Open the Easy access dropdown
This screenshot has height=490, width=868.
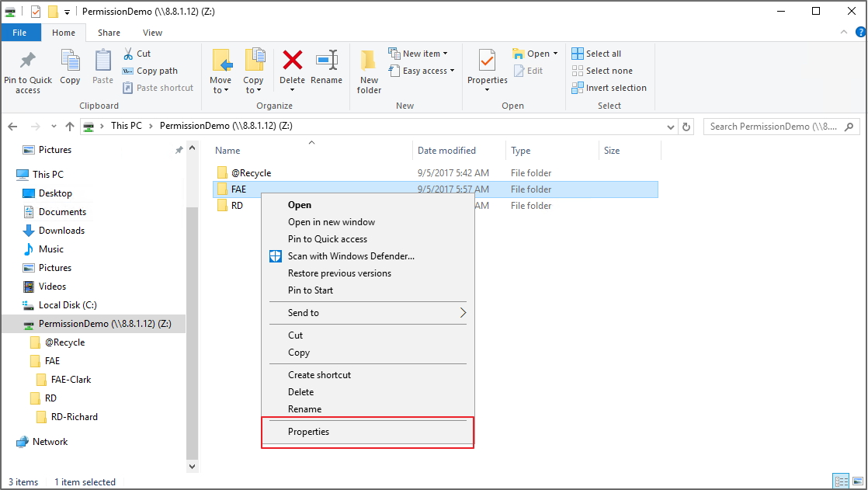pos(422,71)
